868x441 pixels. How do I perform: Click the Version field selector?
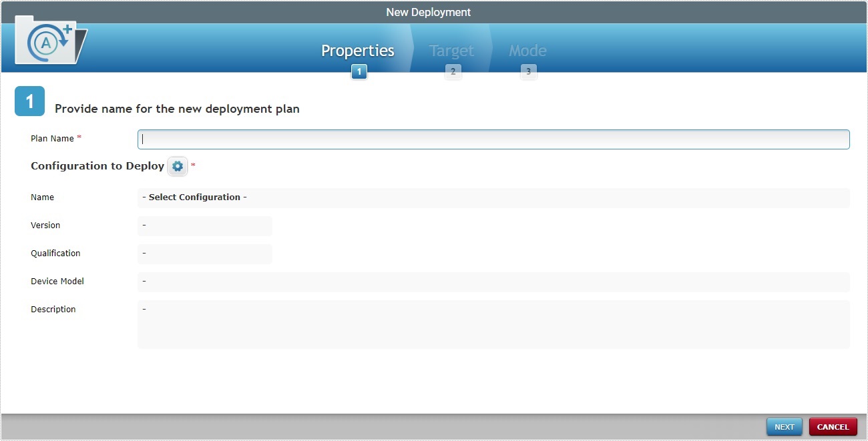tap(204, 226)
